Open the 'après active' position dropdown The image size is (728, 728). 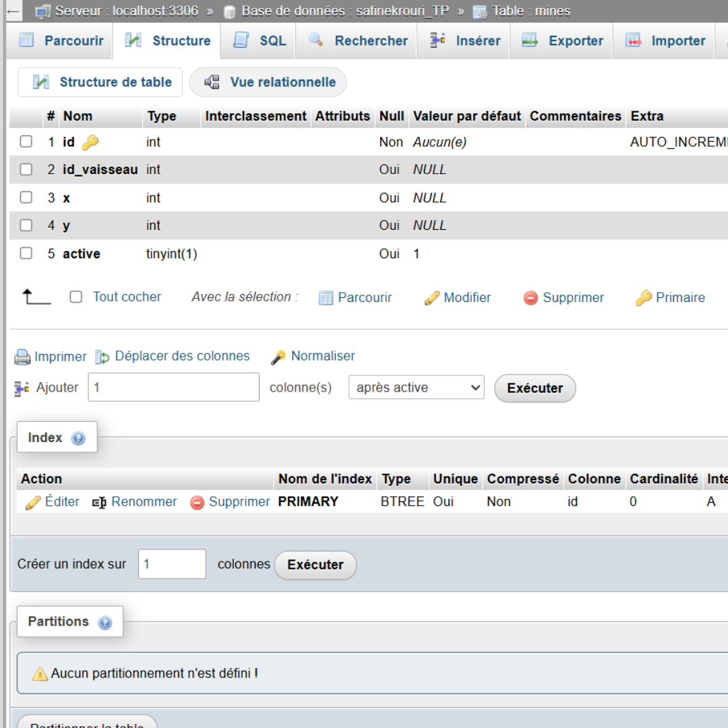416,388
